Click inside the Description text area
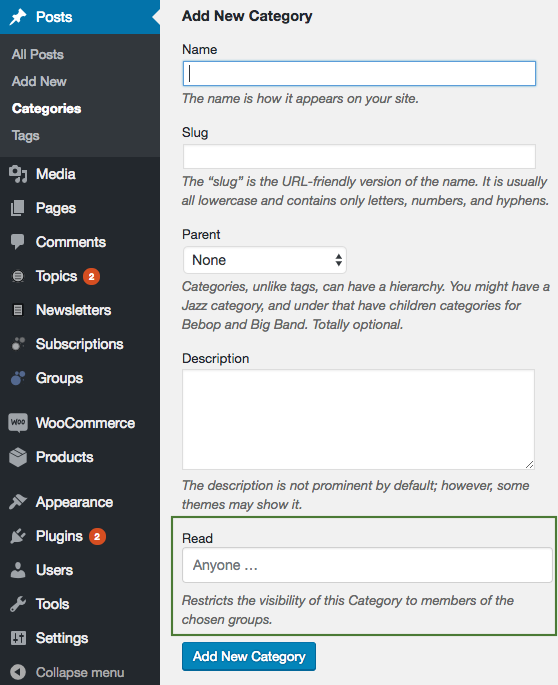The width and height of the screenshot is (558, 685). click(x=358, y=419)
